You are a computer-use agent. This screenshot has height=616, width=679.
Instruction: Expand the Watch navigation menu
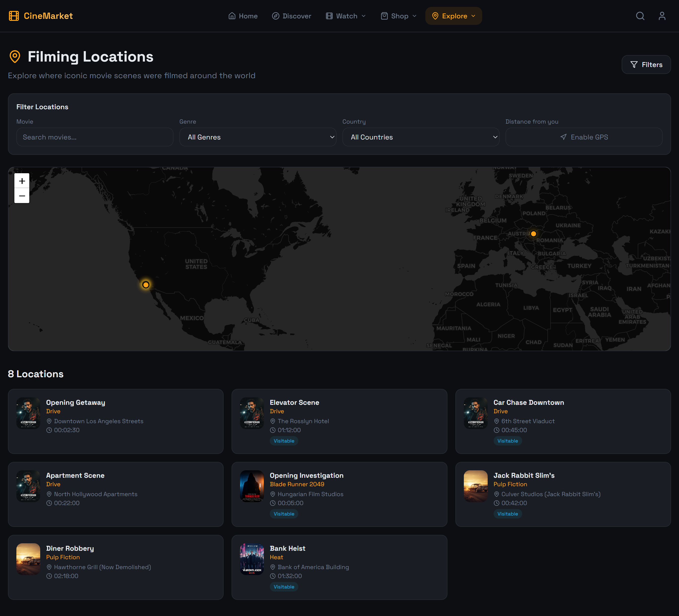[345, 16]
